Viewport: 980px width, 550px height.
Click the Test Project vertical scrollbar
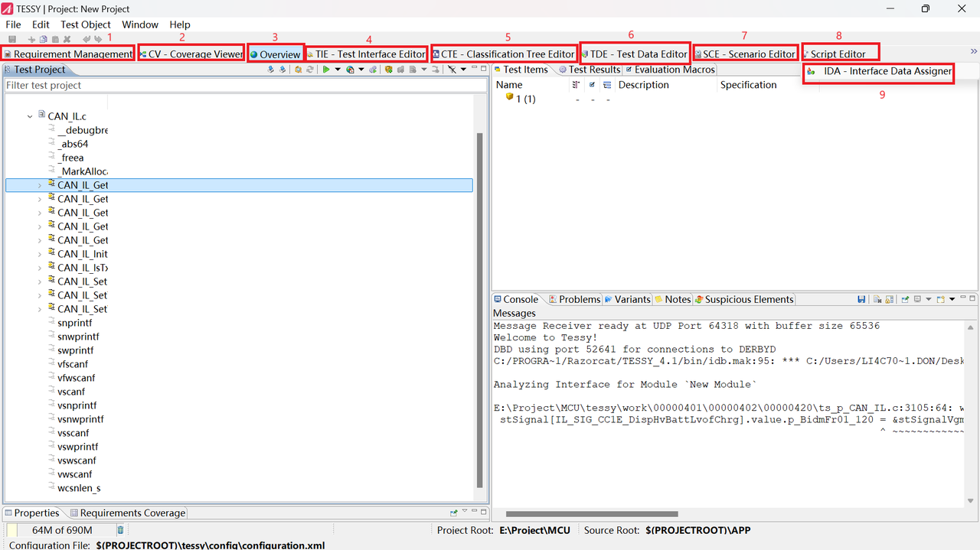pos(480,310)
